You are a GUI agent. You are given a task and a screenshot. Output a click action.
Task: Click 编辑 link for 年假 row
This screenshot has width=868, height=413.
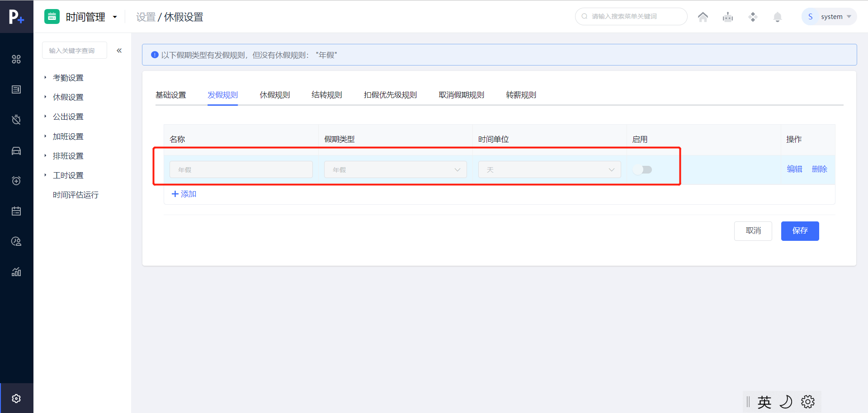tap(794, 169)
